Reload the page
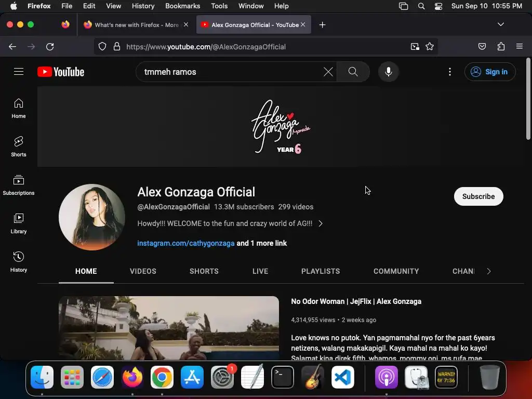Image resolution: width=532 pixels, height=399 pixels. click(50, 47)
